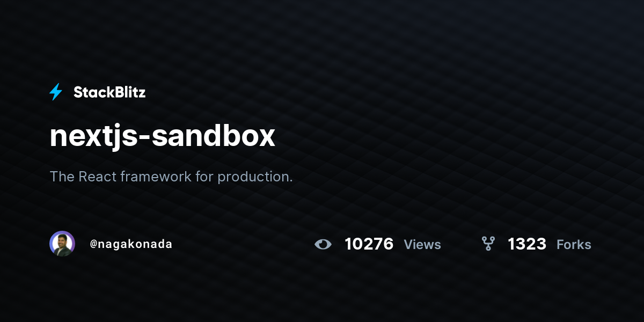Click the word The starting the description

point(62,176)
